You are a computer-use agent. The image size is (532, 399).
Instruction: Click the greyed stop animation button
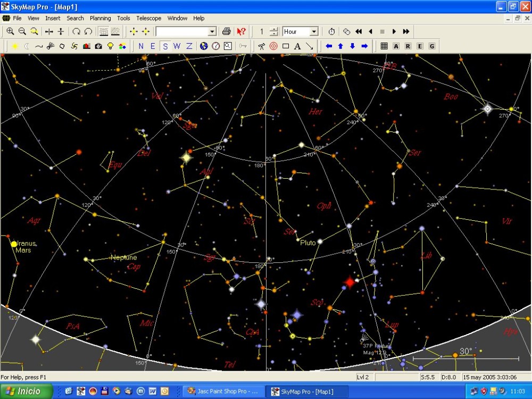coord(383,31)
